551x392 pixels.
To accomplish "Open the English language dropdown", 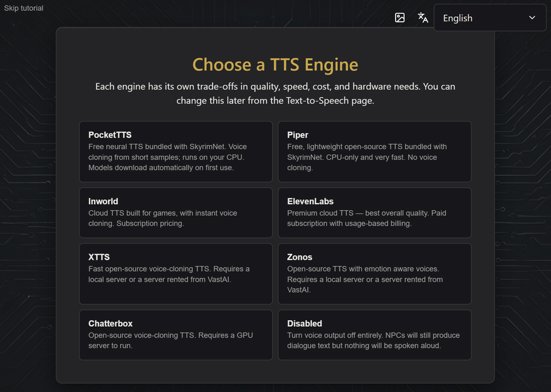I will pos(490,18).
